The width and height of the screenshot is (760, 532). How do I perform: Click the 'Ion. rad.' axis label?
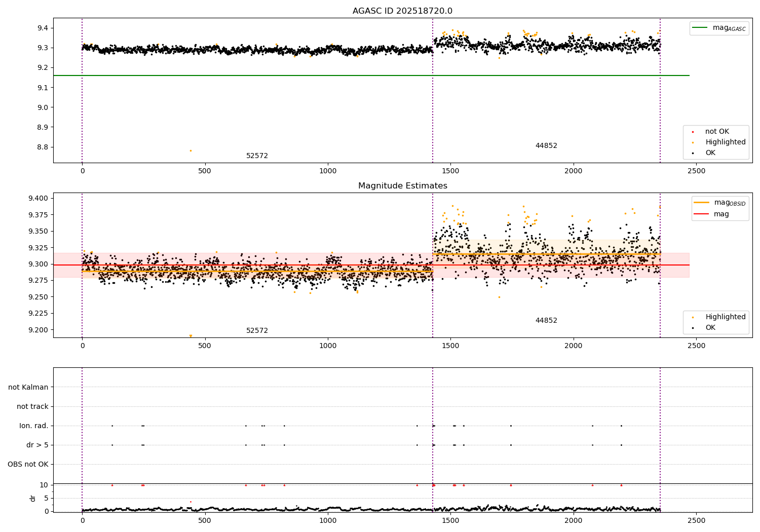click(x=34, y=426)
